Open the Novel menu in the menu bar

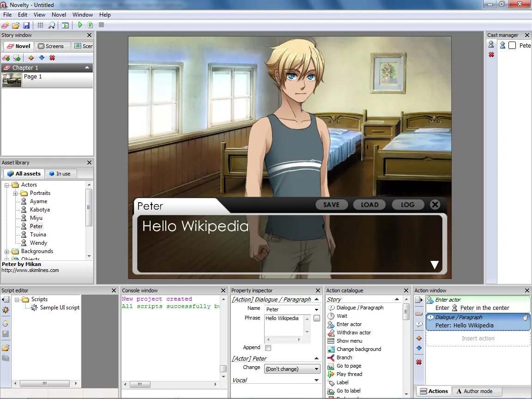(x=59, y=15)
